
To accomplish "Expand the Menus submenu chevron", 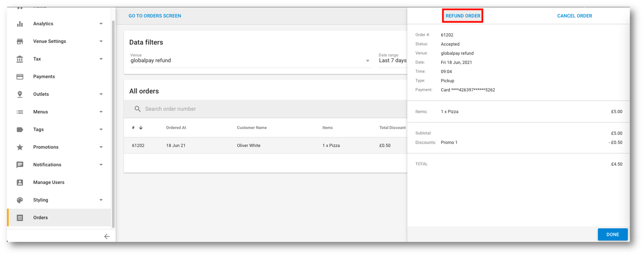I will [101, 112].
